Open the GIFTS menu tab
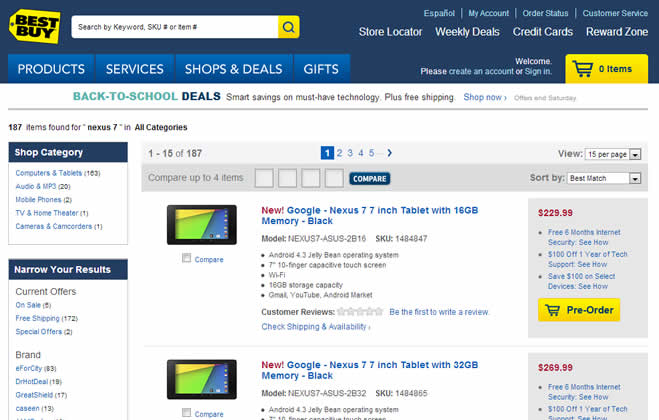Viewport: 659px width, 420px height. pyautogui.click(x=321, y=69)
